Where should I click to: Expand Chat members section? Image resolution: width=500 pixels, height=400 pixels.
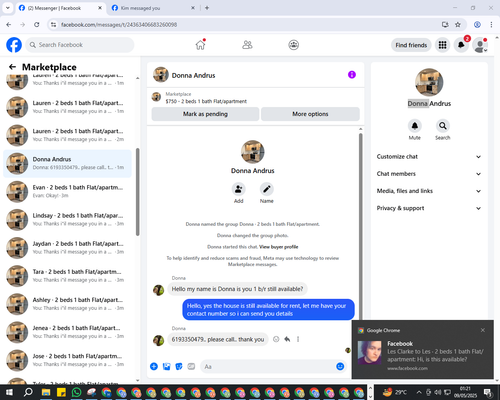pyautogui.click(x=429, y=174)
